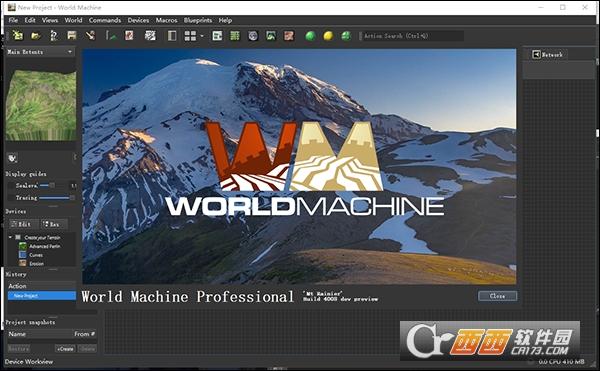The image size is (600, 371).
Task: Select the Erosion device
Action: click(36, 264)
